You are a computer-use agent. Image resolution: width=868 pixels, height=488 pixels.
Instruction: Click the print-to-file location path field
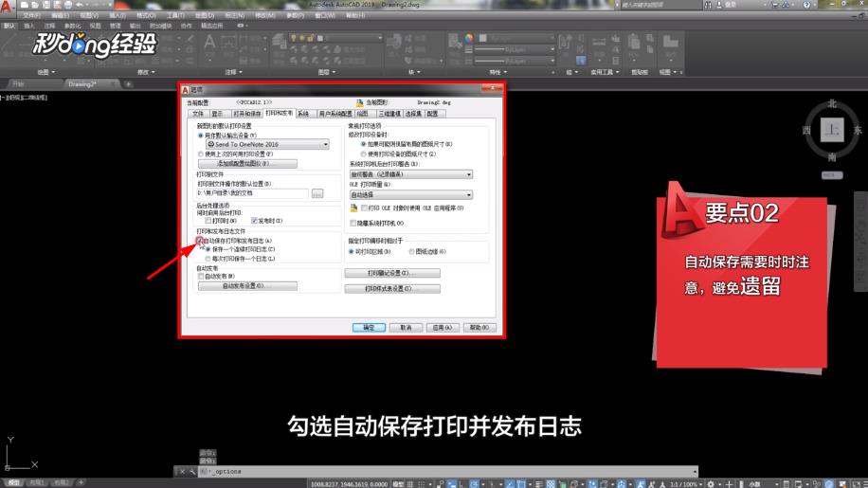click(252, 193)
